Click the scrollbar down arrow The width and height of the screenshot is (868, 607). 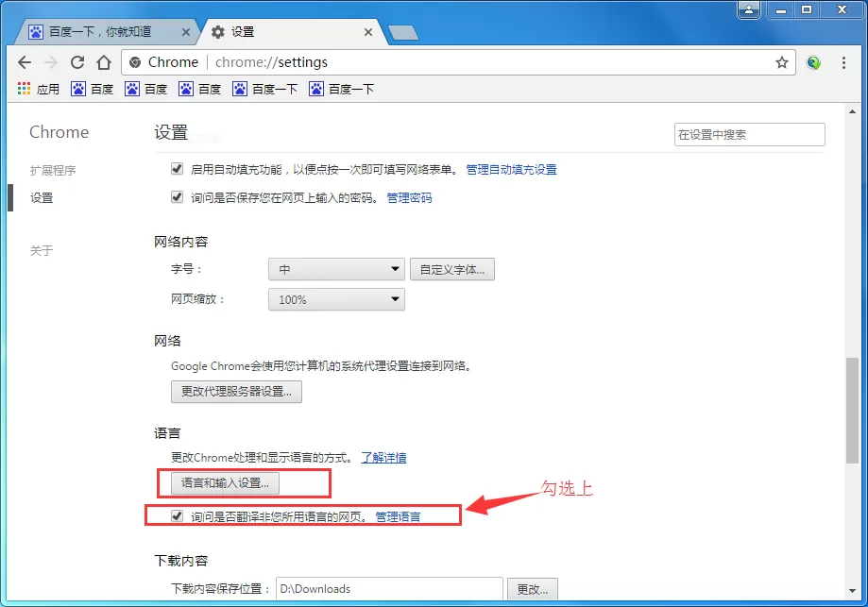[852, 591]
